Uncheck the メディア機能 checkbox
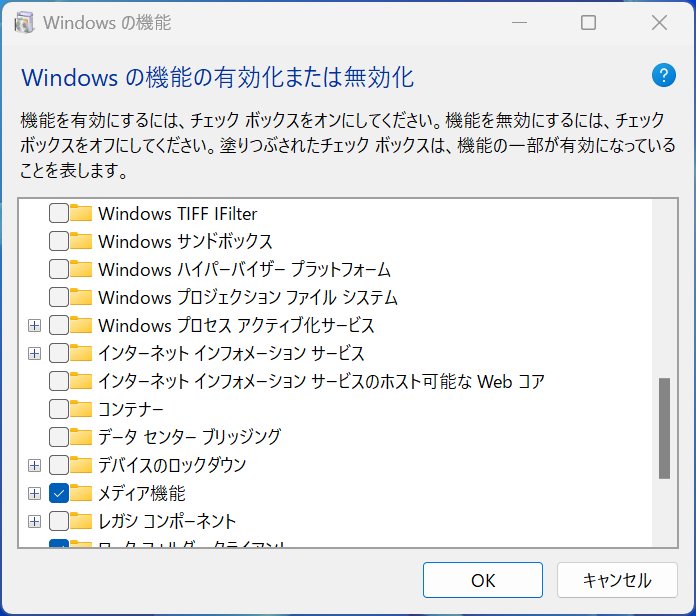 coord(59,493)
